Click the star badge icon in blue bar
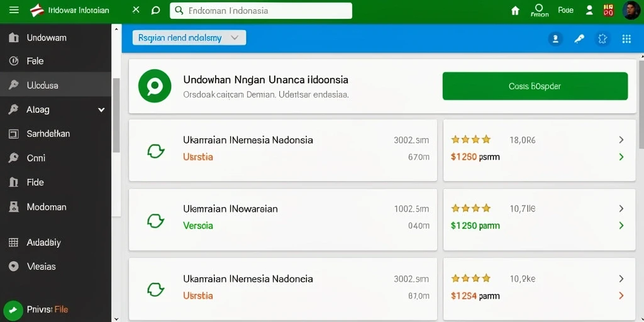Viewport: 644px width, 322px height. click(x=602, y=39)
